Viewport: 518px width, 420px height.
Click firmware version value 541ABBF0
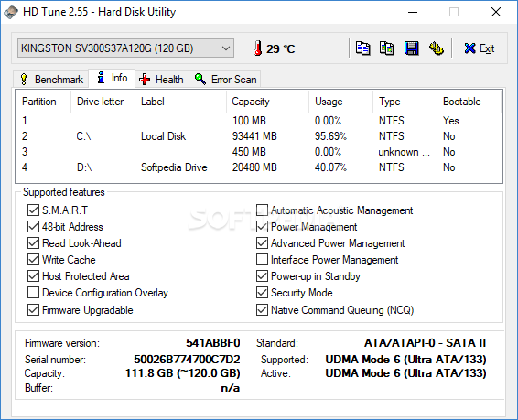(213, 343)
